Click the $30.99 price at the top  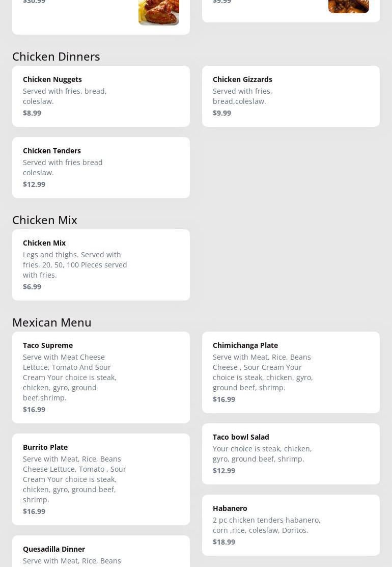34,2
